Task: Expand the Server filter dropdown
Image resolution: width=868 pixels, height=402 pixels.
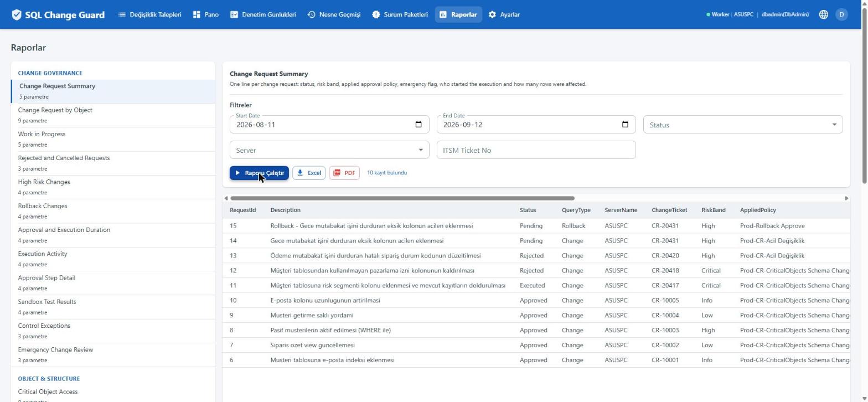Action: tap(329, 150)
